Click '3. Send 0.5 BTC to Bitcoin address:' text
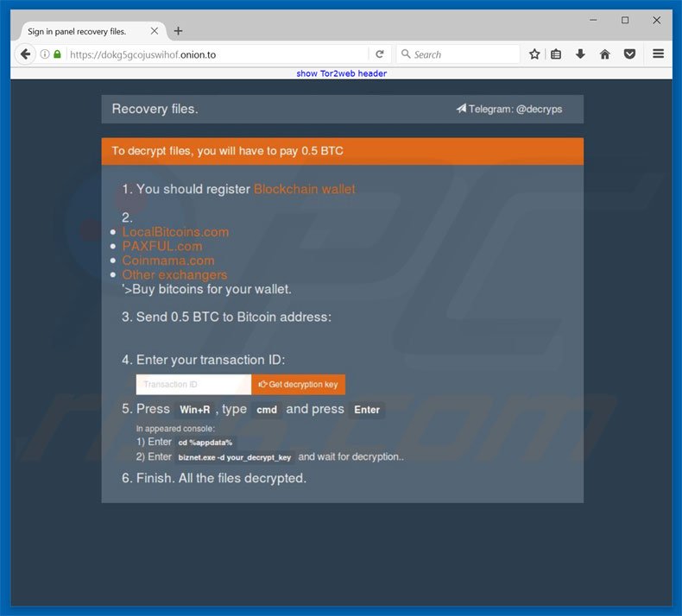This screenshot has width=682, height=616. [x=226, y=317]
